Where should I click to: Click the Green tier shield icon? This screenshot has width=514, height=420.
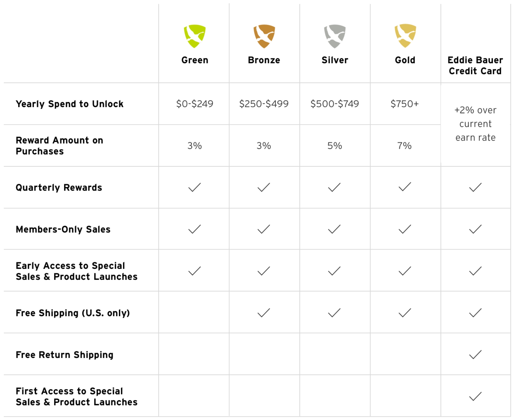point(195,36)
